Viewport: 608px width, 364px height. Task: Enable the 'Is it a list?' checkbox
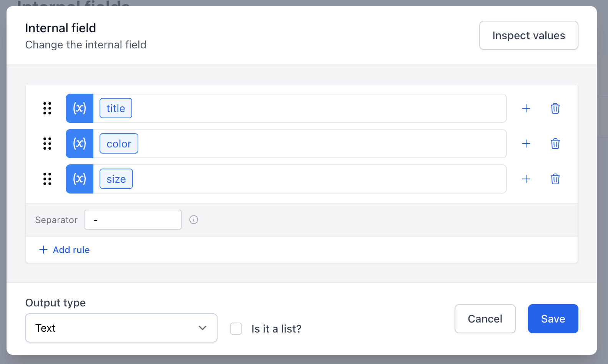click(x=236, y=329)
